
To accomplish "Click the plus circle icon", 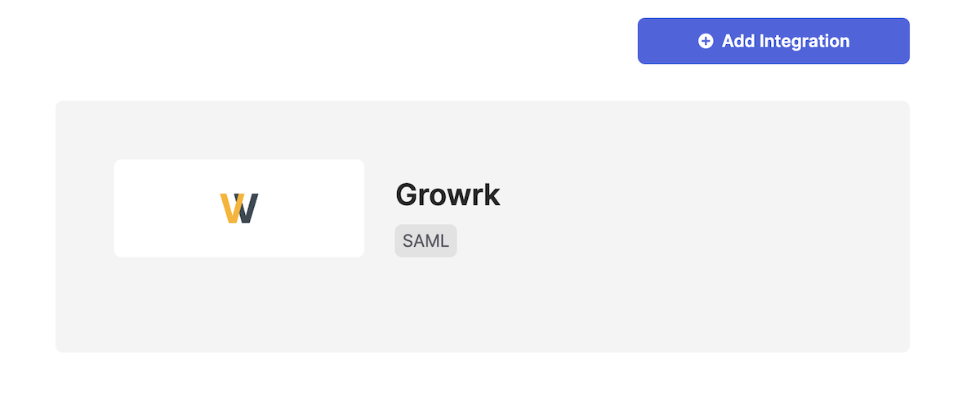I will click(706, 41).
